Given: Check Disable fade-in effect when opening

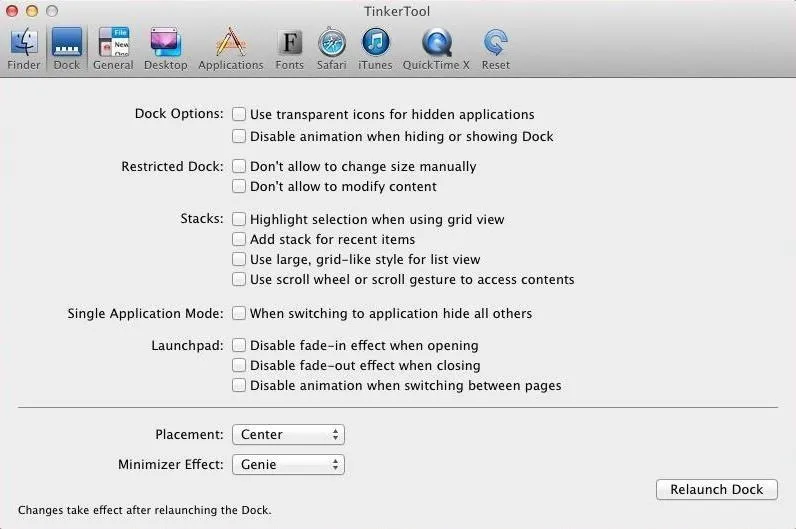Looking at the screenshot, I should (239, 345).
